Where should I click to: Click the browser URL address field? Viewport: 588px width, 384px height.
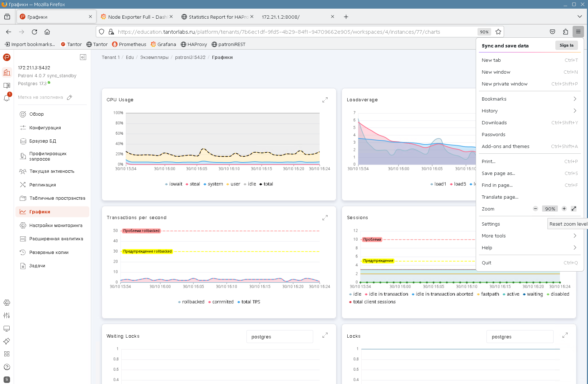[279, 32]
